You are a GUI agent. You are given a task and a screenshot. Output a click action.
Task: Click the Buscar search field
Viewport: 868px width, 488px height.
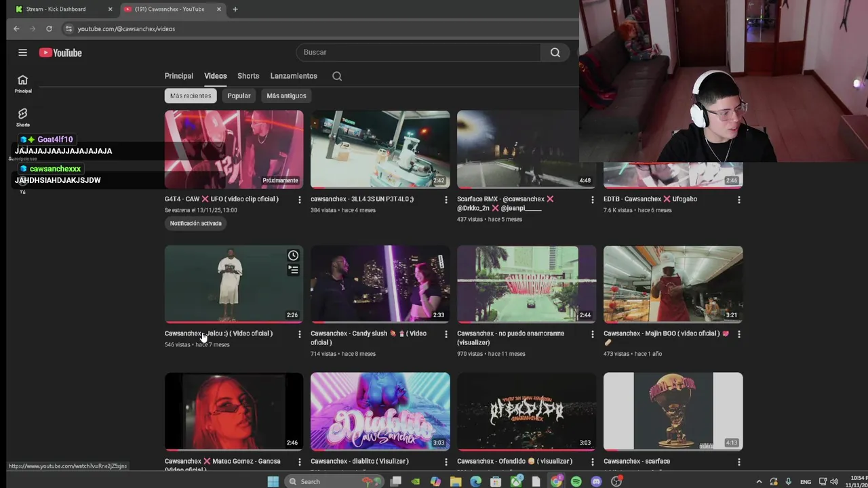[x=418, y=52]
